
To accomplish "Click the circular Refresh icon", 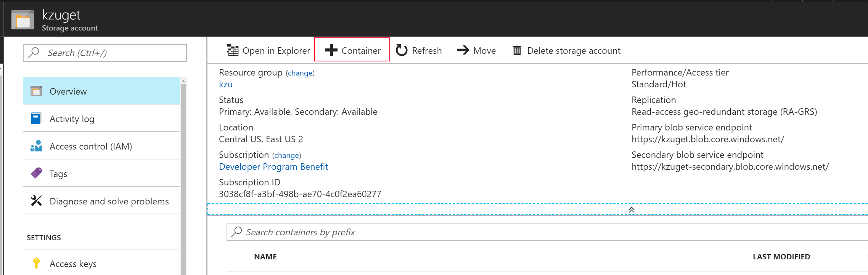I will pyautogui.click(x=402, y=50).
